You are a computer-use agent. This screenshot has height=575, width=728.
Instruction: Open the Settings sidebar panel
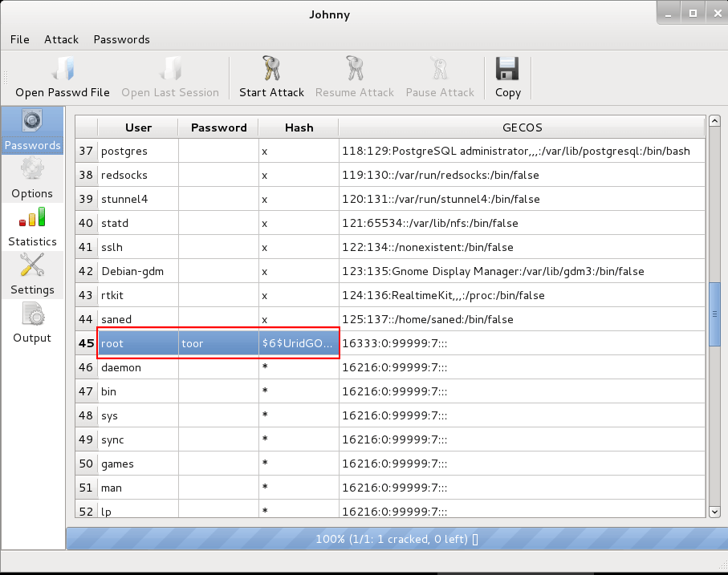pyautogui.click(x=32, y=273)
